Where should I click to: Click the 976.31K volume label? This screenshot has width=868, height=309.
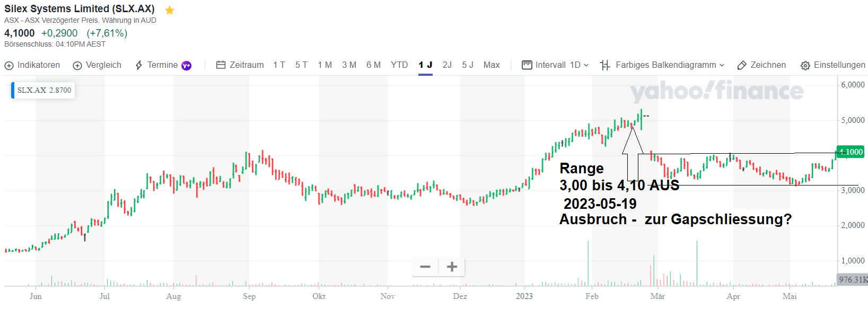853,279
